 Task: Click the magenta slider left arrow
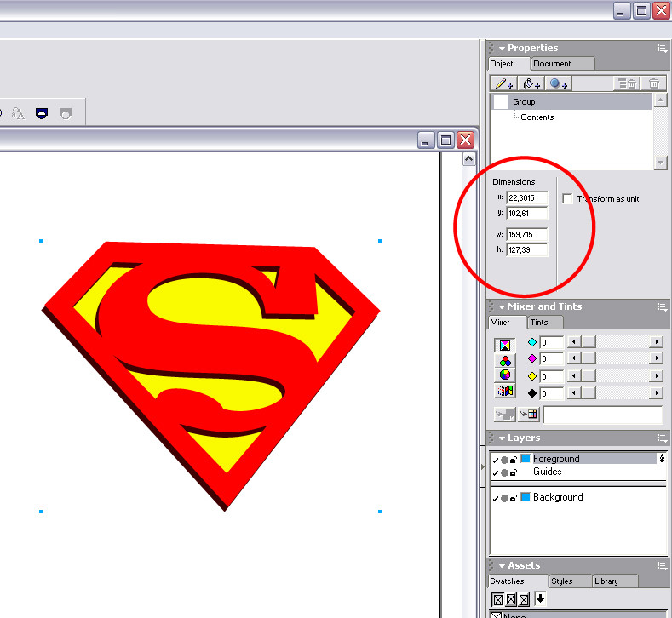tap(574, 358)
